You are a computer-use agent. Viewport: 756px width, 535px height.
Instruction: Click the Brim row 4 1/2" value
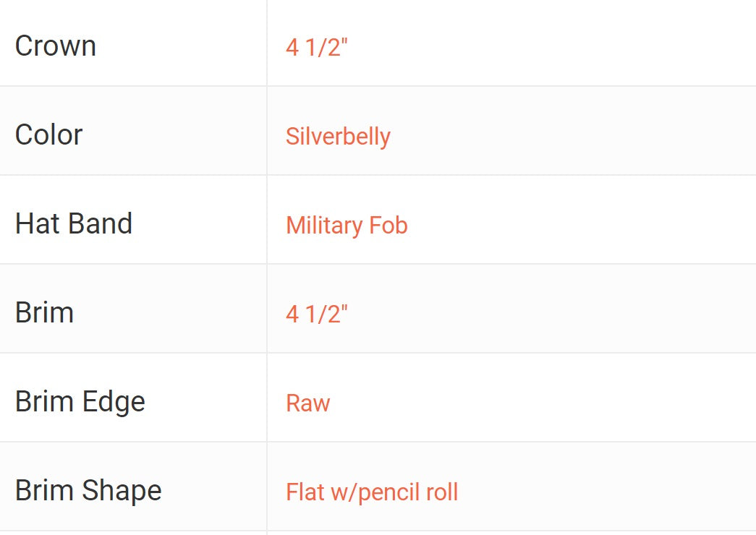[x=317, y=314]
